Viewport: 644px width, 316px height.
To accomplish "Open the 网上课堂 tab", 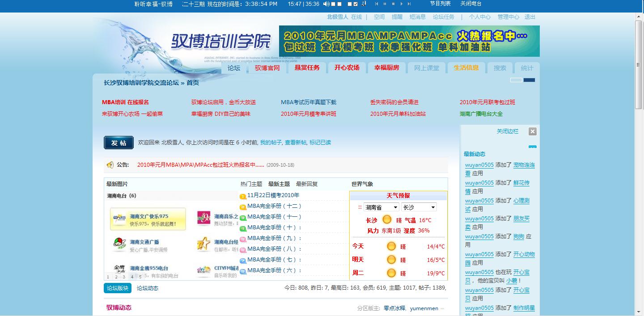I will [427, 68].
